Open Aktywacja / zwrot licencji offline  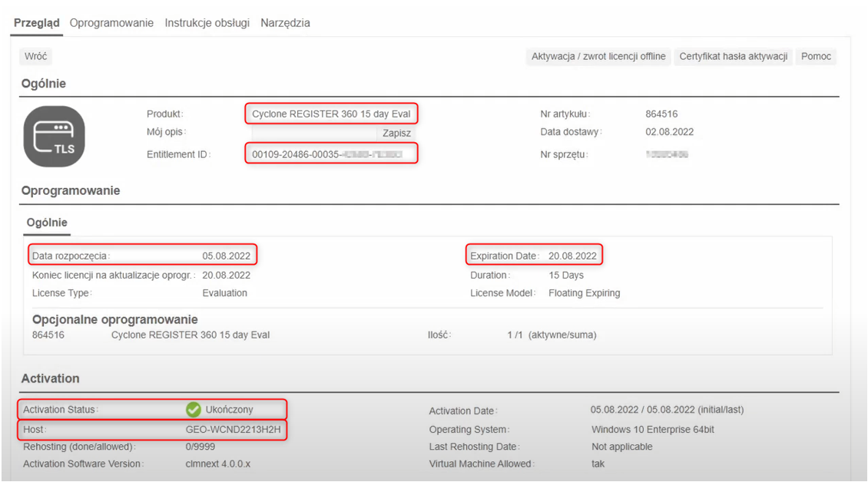[x=598, y=57]
